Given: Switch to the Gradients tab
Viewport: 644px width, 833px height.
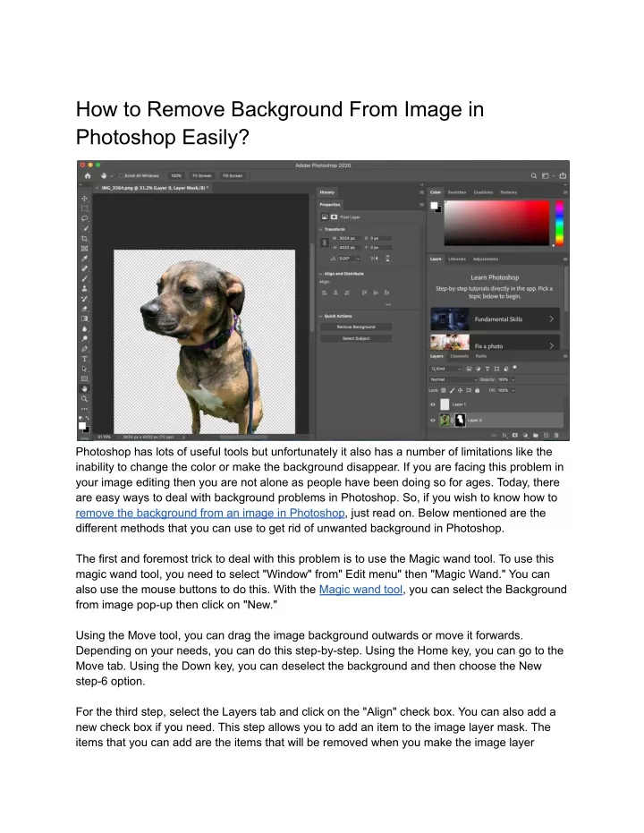Looking at the screenshot, I should 483,192.
